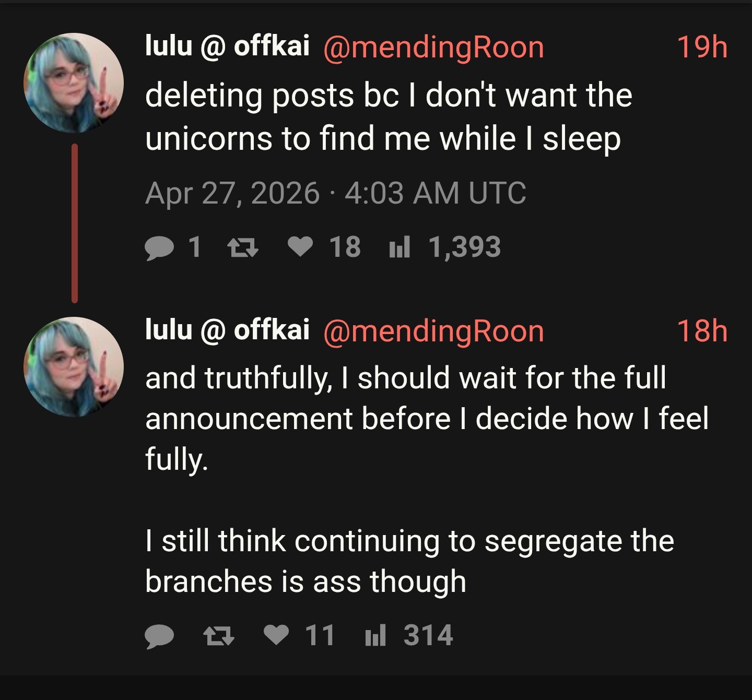The height and width of the screenshot is (700, 752).
Task: Click the views chart icon beside 1,393
Action: click(x=399, y=247)
